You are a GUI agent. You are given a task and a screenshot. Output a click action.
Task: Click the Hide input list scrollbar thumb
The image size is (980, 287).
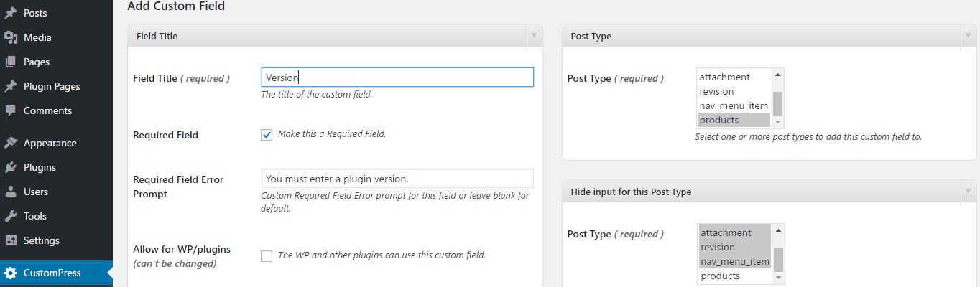pyautogui.click(x=777, y=260)
